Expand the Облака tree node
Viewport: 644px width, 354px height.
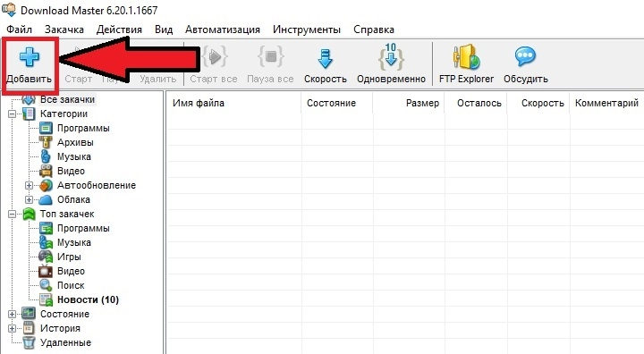pyautogui.click(x=30, y=200)
